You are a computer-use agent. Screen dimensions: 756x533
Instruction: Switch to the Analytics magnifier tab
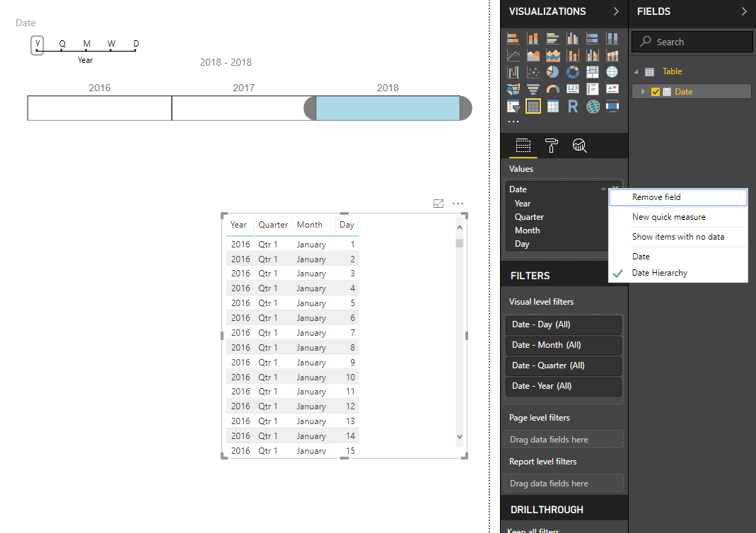[579, 146]
